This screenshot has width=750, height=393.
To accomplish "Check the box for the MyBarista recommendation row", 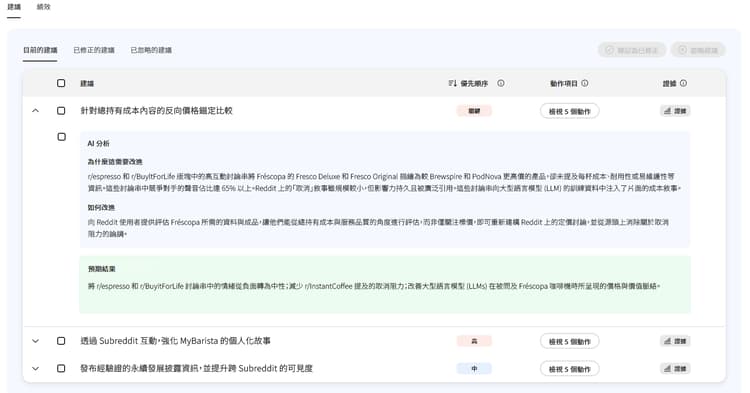I will coord(61,341).
